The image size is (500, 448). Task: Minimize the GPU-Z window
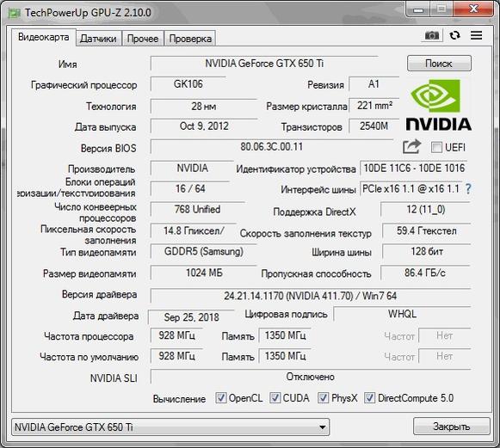[418, 10]
